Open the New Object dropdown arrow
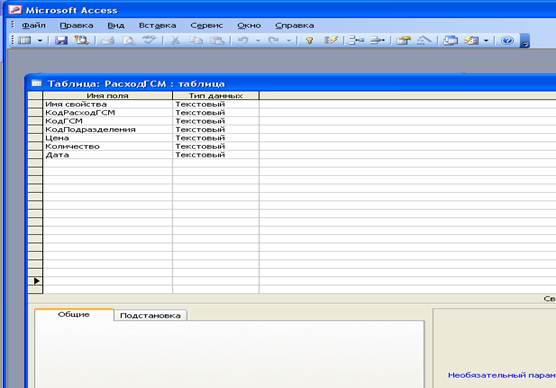Screen dimensions: 556x388 click(486, 40)
